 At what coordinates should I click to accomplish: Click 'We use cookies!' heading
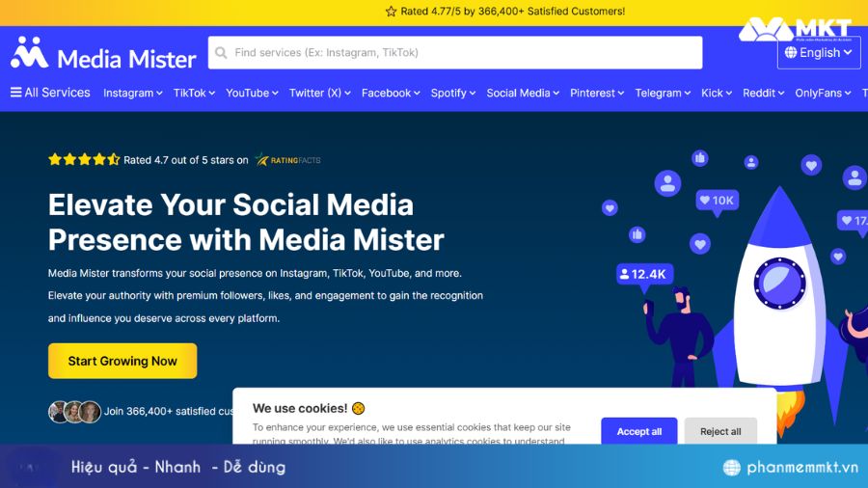coord(300,408)
